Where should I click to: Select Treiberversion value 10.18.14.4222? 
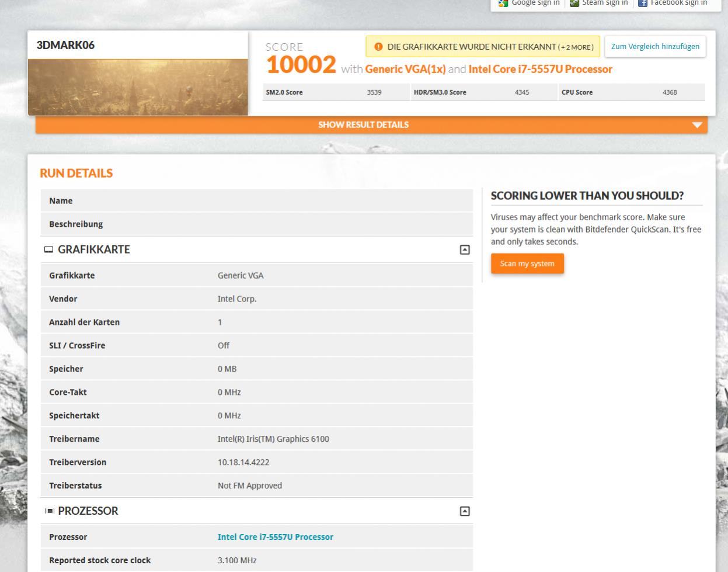(243, 462)
